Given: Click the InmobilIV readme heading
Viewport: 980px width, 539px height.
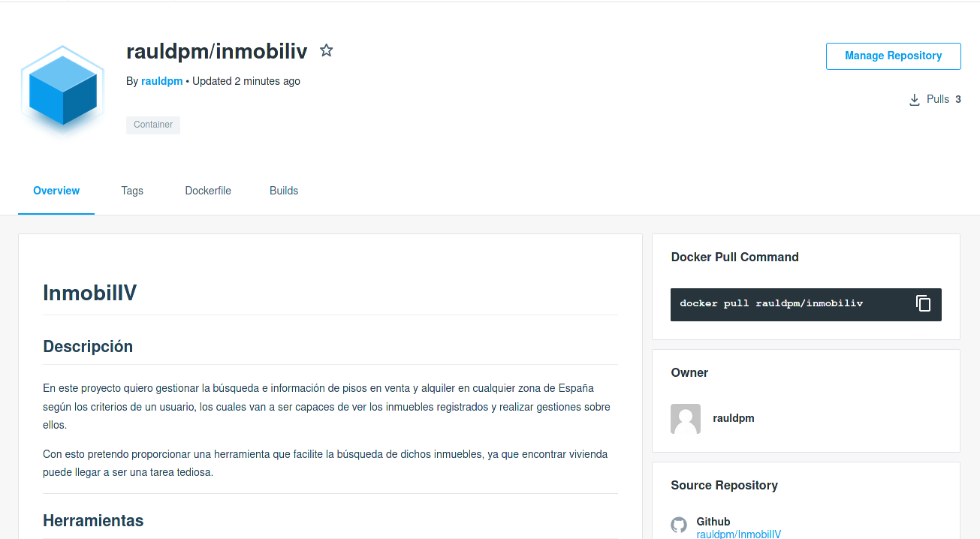Looking at the screenshot, I should point(90,293).
